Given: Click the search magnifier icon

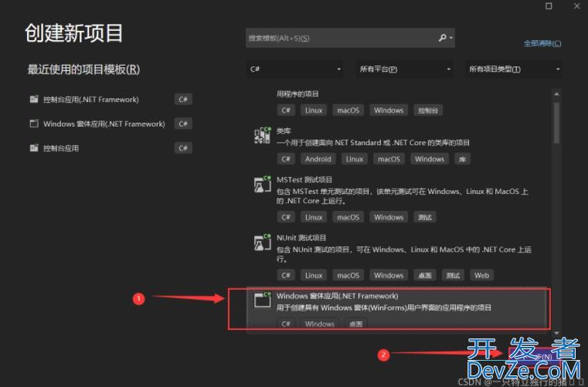Looking at the screenshot, I should click(443, 38).
